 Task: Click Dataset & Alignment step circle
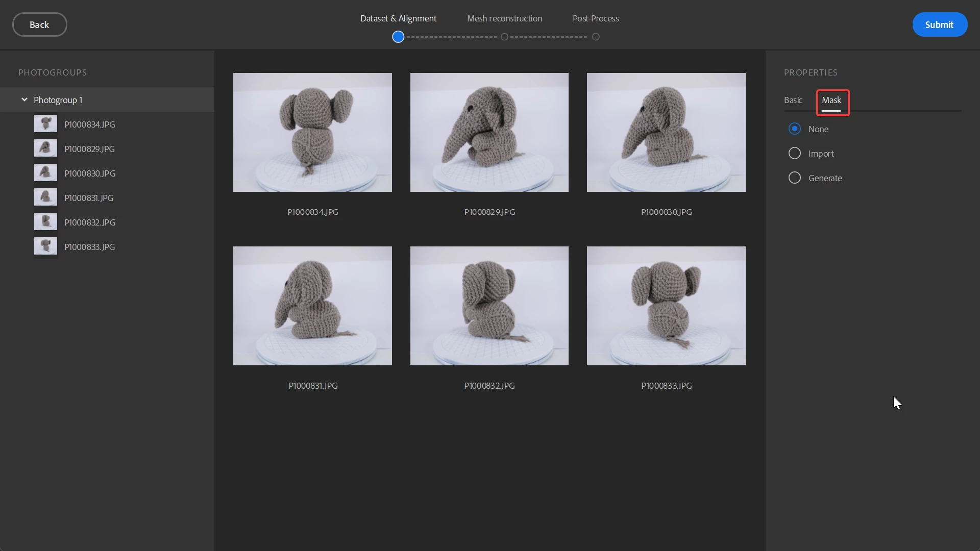(x=398, y=37)
